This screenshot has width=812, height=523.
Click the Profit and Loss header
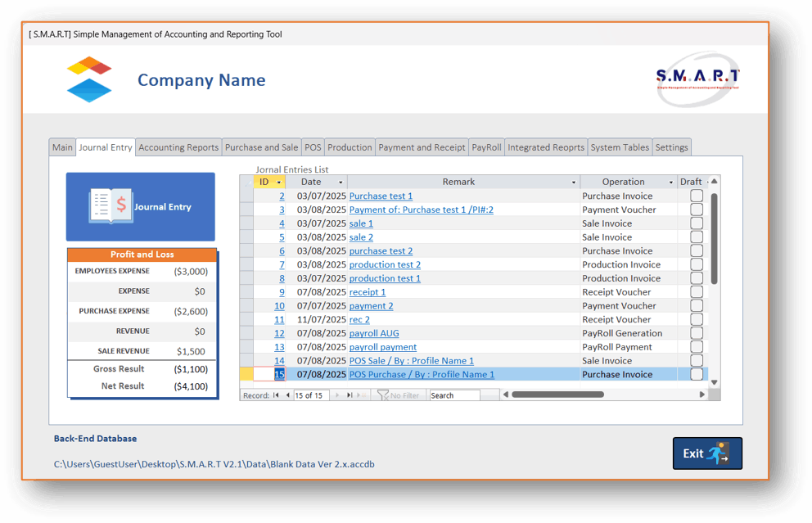tap(142, 255)
